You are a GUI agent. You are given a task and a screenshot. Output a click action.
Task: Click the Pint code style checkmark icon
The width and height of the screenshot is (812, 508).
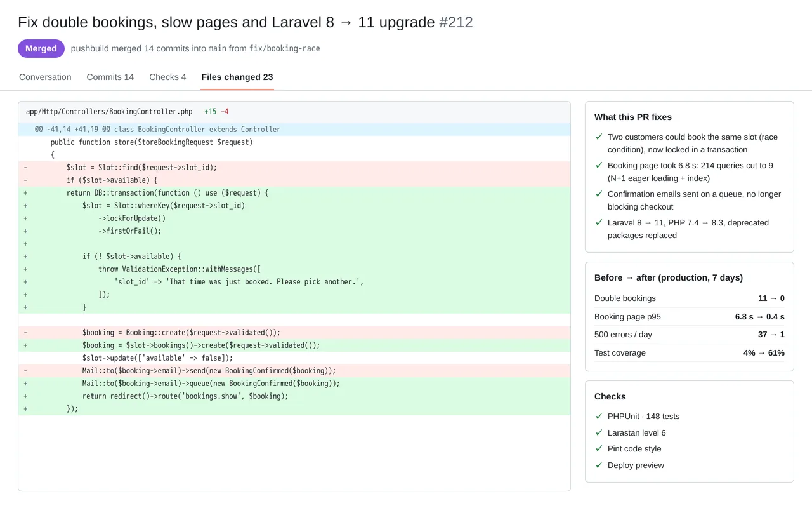pos(599,448)
